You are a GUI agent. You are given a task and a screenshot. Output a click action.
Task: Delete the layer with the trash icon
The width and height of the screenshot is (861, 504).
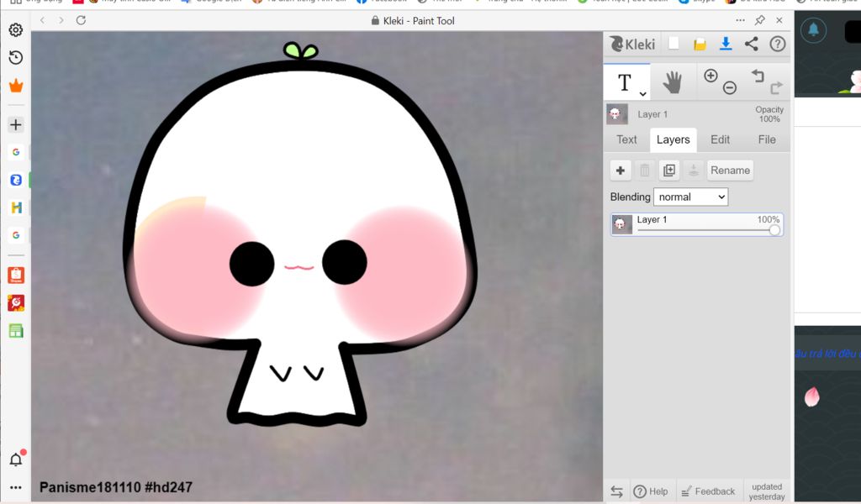click(645, 171)
